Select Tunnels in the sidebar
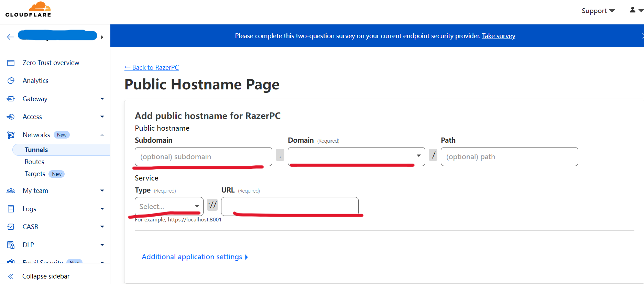Image resolution: width=644 pixels, height=284 pixels. pos(61,150)
